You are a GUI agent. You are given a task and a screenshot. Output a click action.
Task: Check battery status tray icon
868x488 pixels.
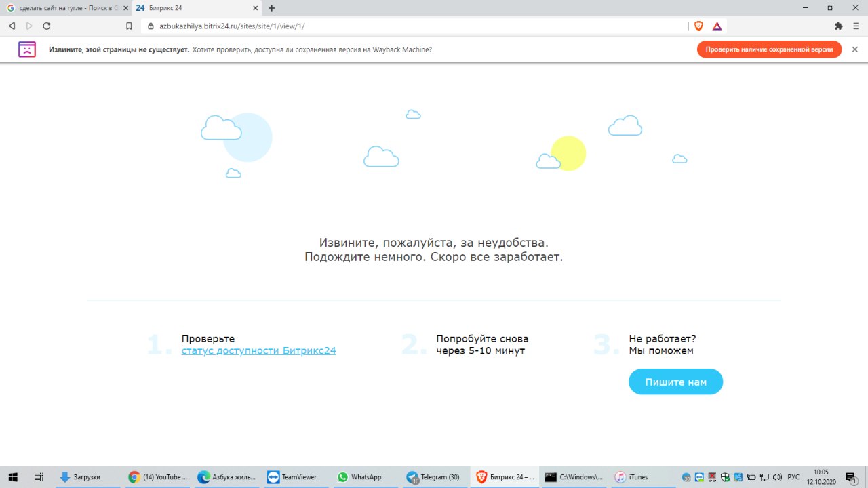tap(751, 477)
